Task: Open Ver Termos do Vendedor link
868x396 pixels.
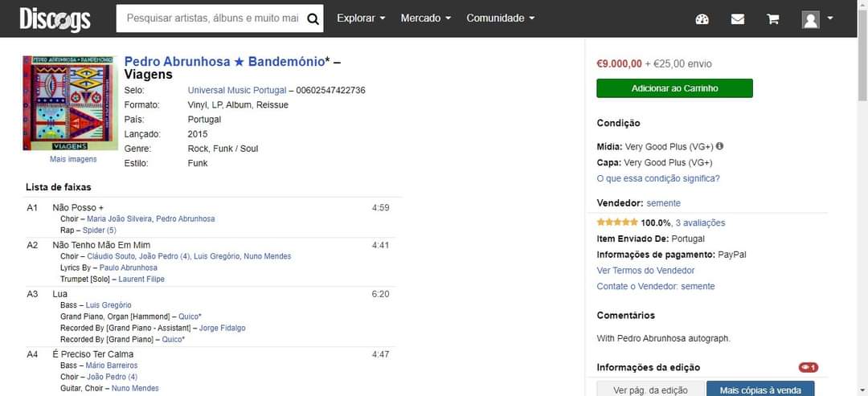Action: pyautogui.click(x=645, y=271)
